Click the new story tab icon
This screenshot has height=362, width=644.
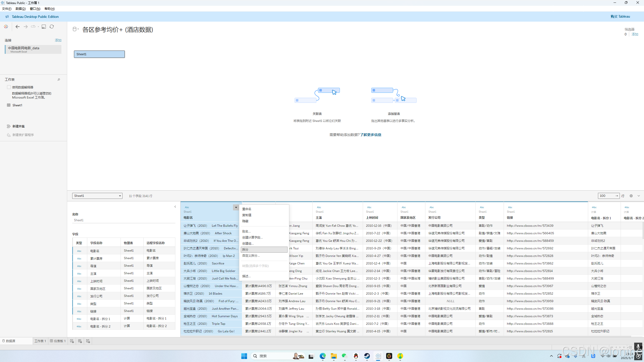coord(88,341)
